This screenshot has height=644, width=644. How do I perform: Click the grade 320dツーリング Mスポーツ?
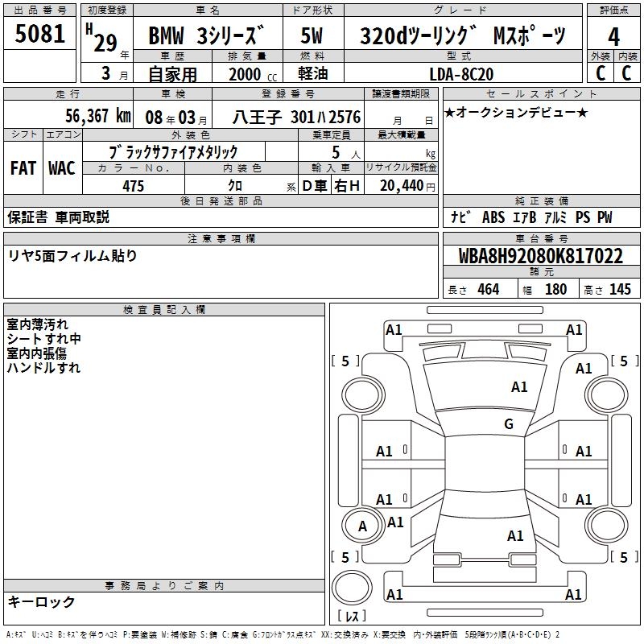(463, 35)
